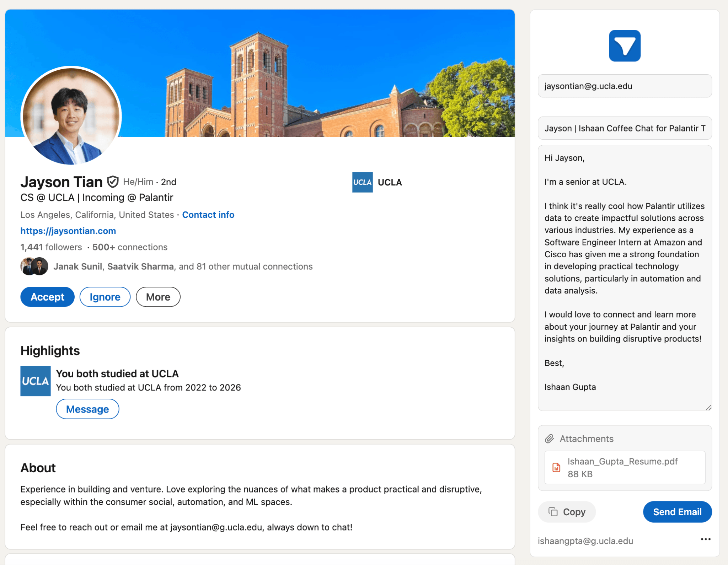
Task: Visit the jaysontian.com website link
Action: 68,231
